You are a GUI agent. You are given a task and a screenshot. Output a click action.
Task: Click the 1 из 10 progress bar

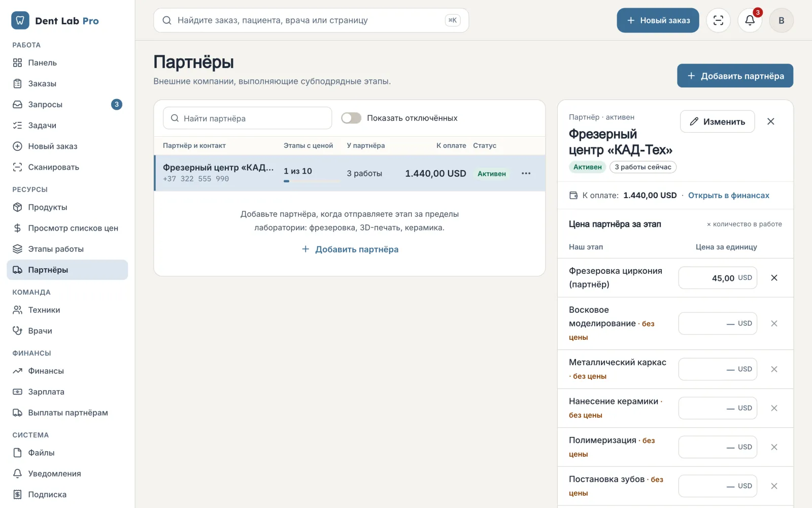[311, 181]
